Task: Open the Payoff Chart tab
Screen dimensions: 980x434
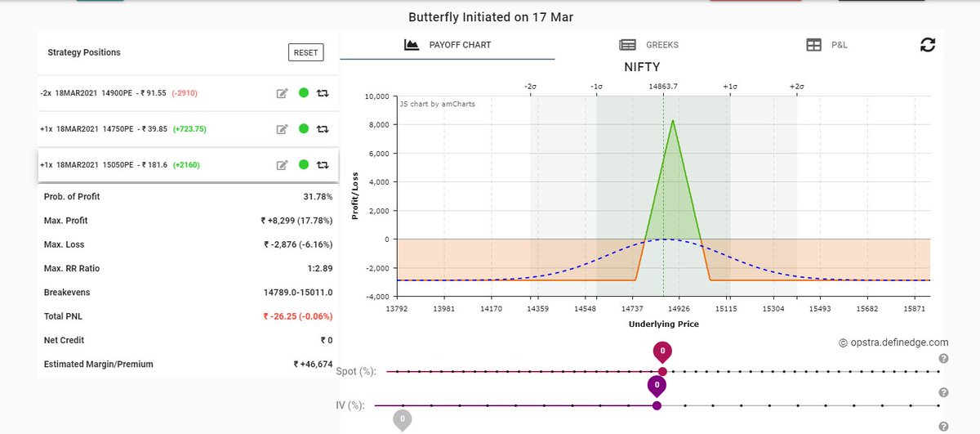Action: click(x=448, y=45)
